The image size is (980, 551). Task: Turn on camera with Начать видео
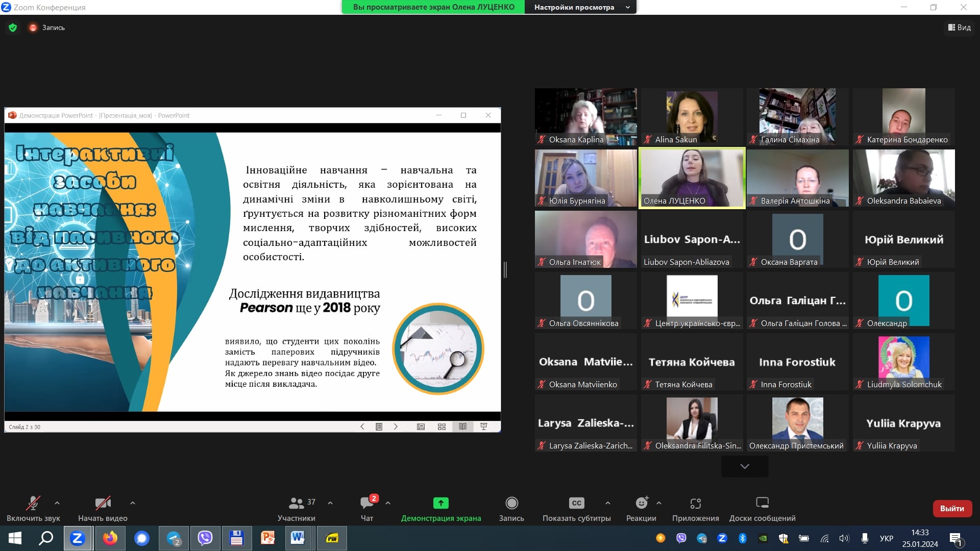point(103,504)
